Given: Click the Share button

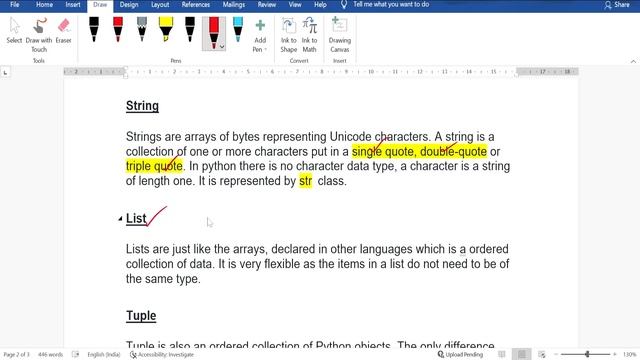Looking at the screenshot, I should point(617,5).
